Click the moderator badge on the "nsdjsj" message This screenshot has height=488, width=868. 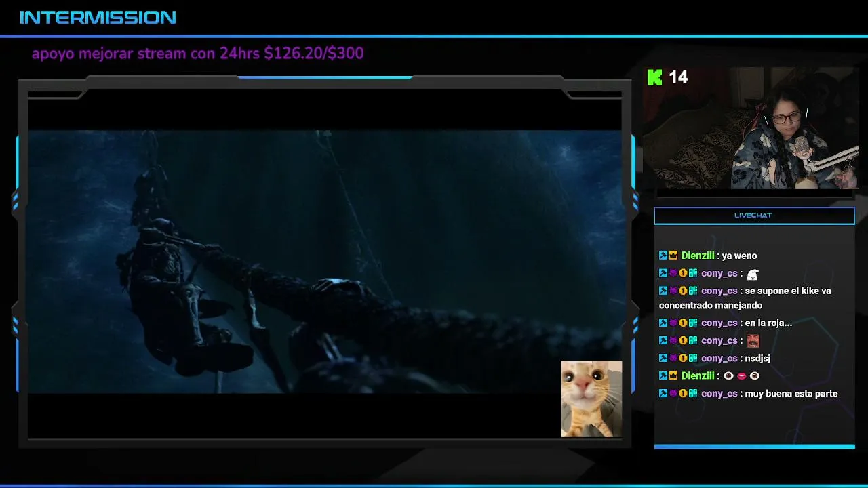pyautogui.click(x=663, y=358)
